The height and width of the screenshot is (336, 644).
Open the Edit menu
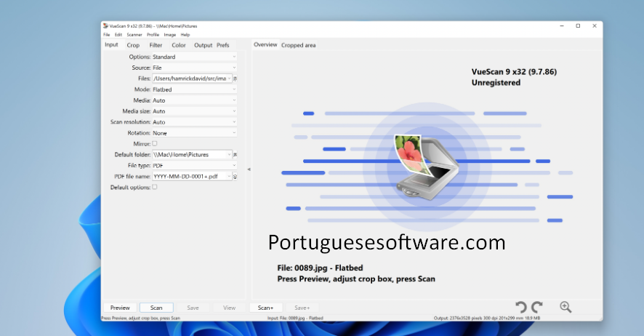pyautogui.click(x=118, y=35)
